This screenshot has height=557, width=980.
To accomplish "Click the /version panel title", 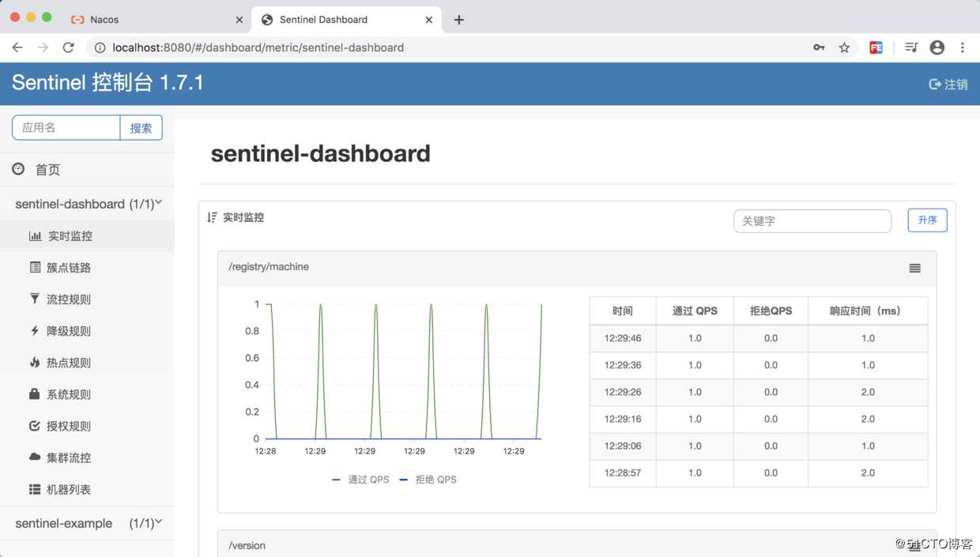I will pos(247,546).
